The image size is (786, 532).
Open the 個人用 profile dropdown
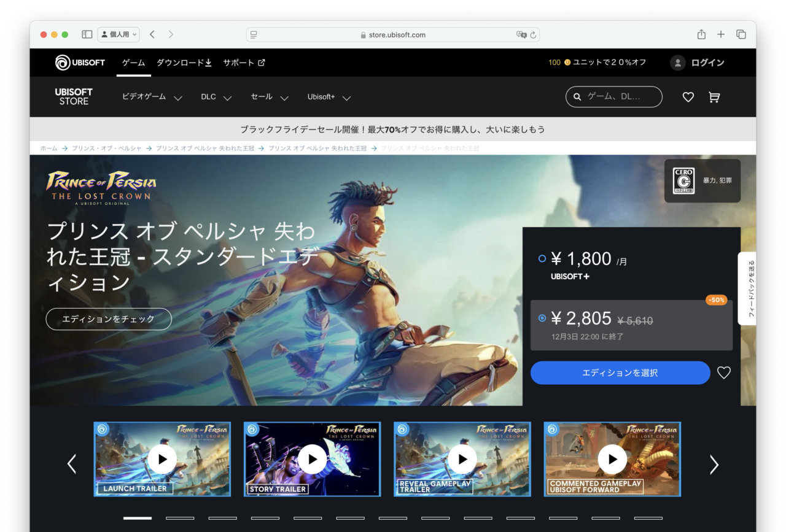point(119,34)
